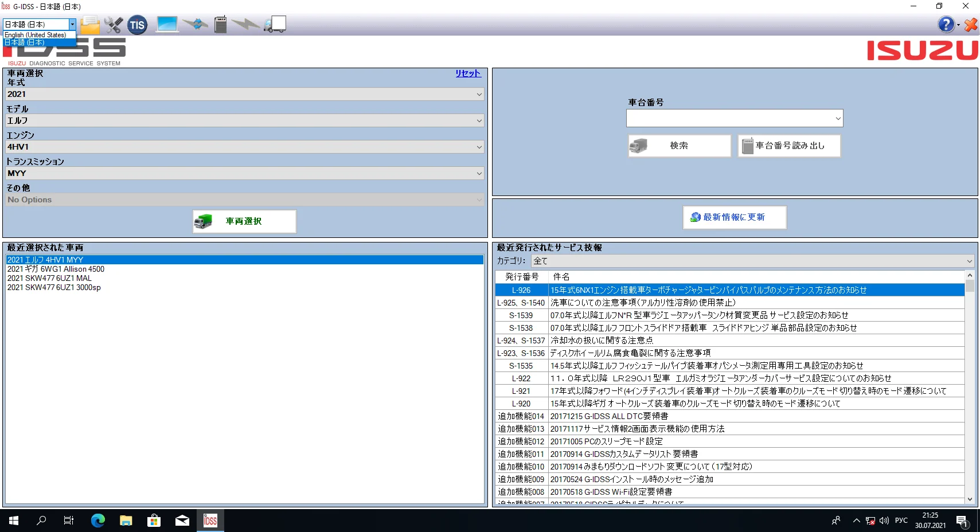Click the scrollbar up arrow in bulletin list

(970, 276)
